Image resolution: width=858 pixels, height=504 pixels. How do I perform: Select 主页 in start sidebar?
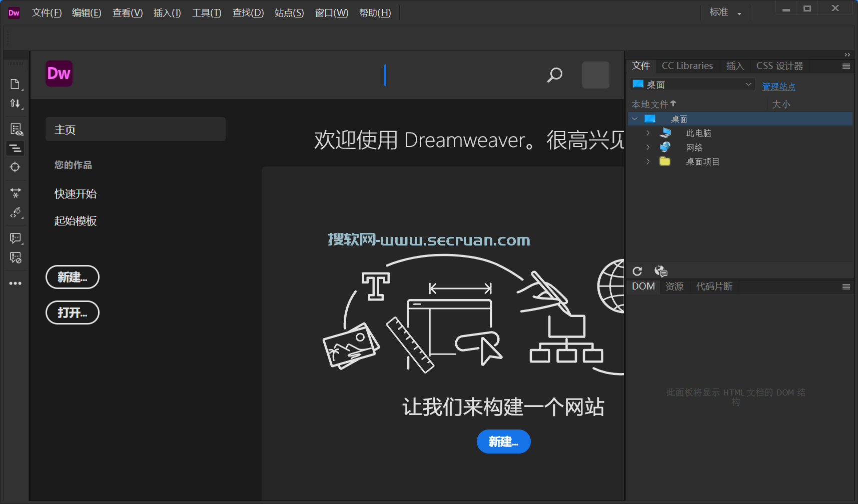tap(136, 129)
